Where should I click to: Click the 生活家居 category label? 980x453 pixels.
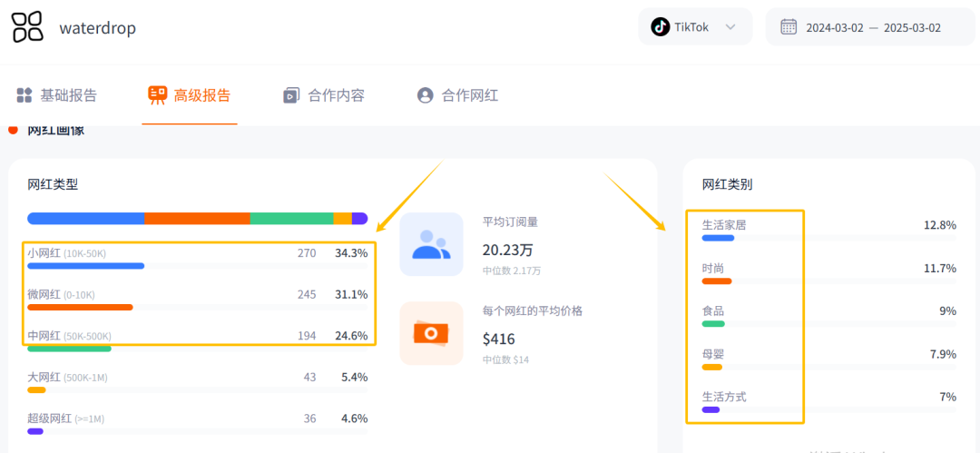(724, 224)
